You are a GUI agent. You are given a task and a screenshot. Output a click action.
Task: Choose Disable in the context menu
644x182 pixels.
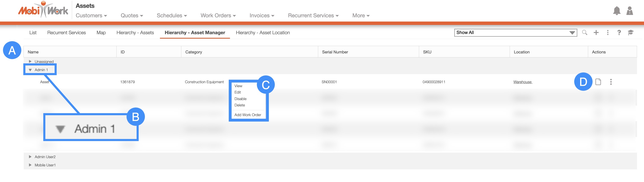point(240,99)
